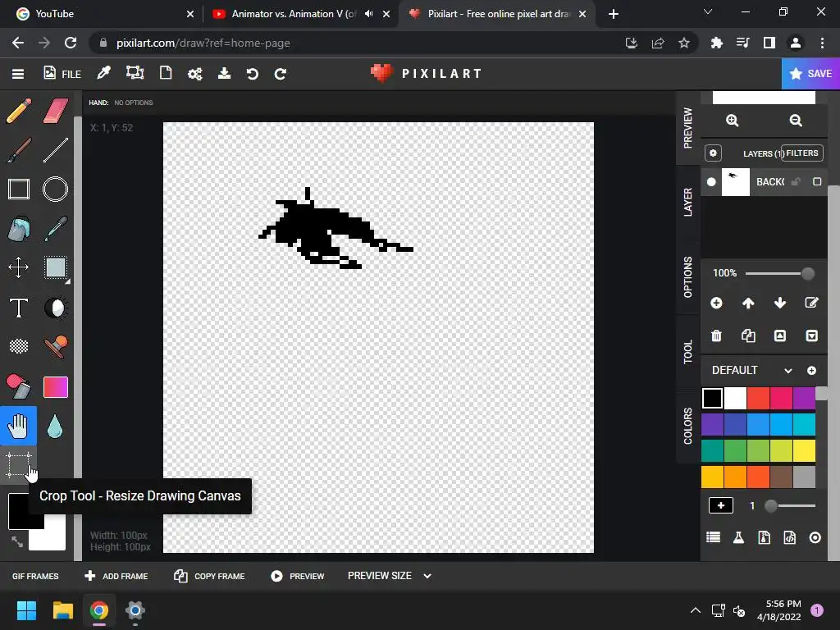
Task: Toggle the Background layer lock
Action: point(796,181)
